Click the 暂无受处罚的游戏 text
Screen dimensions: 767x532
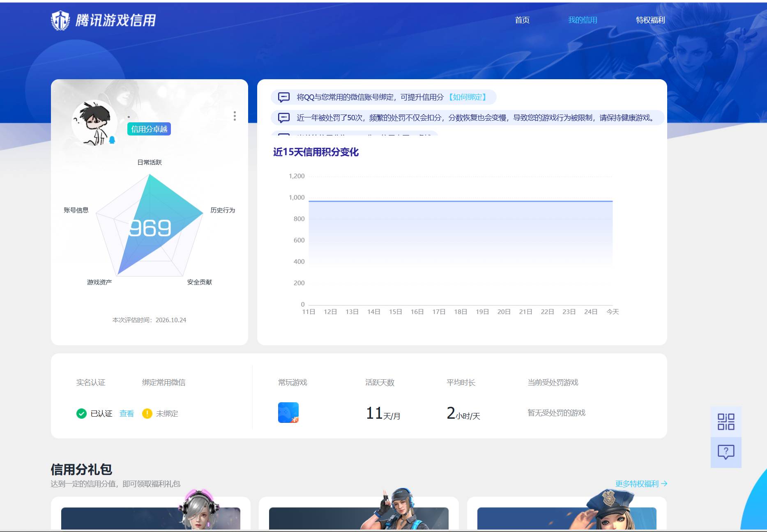click(557, 413)
